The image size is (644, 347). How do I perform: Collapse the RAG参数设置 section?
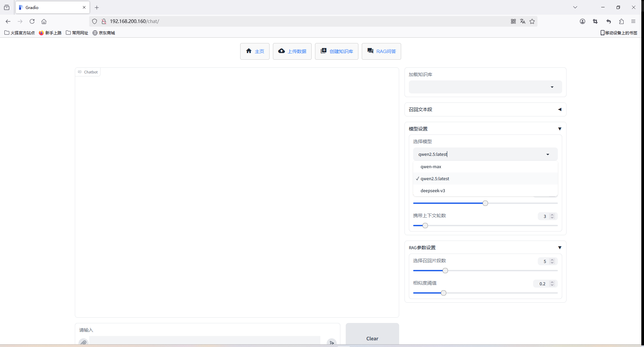tap(485, 248)
